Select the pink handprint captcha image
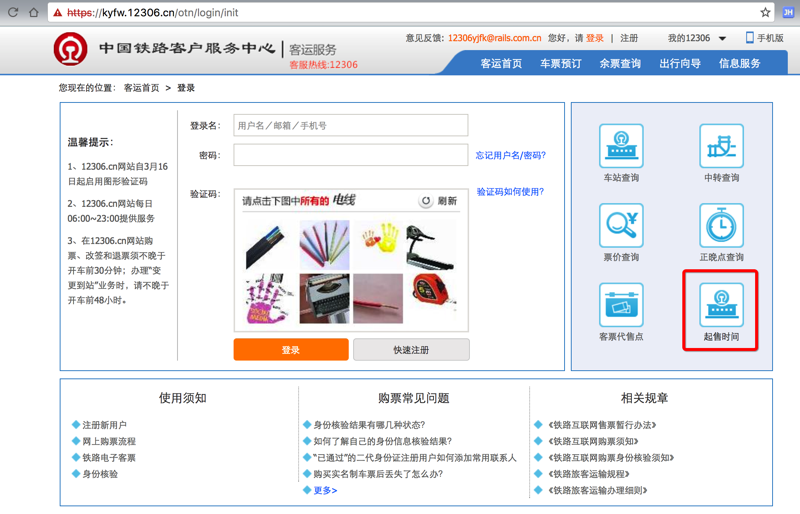This screenshot has width=800, height=514. click(271, 299)
